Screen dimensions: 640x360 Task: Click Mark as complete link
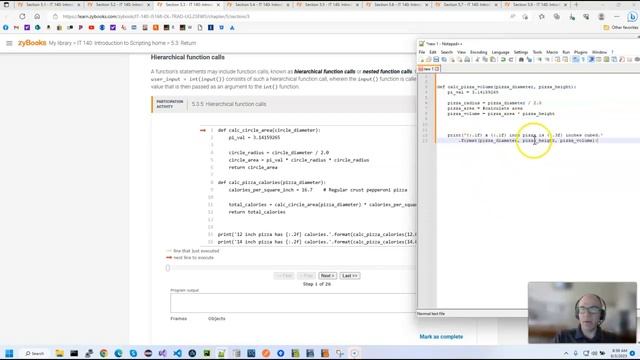click(x=441, y=337)
